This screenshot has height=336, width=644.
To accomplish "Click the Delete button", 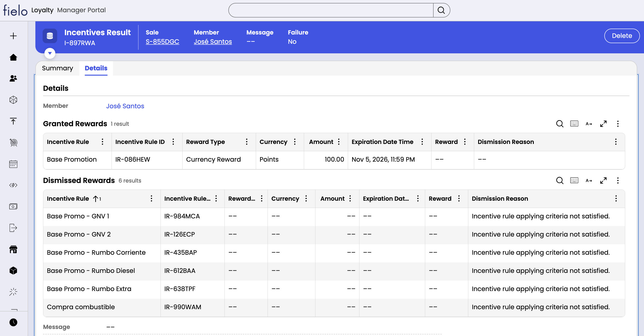I will (622, 36).
